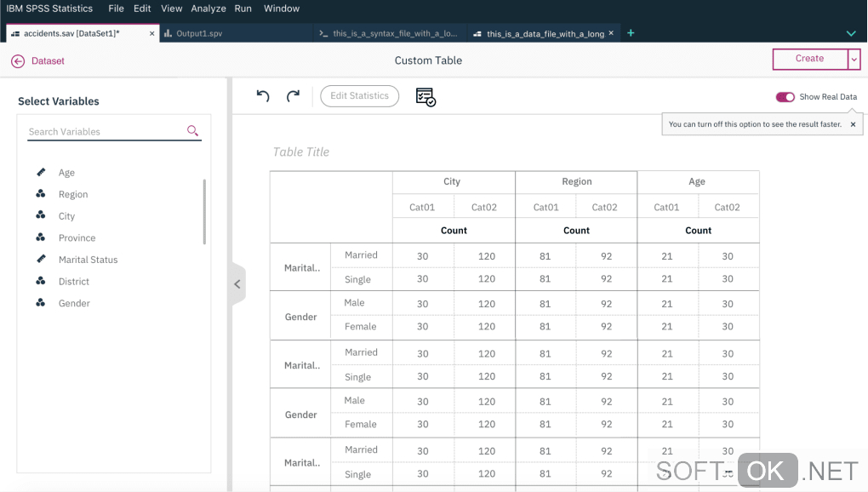The image size is (868, 492).
Task: Switch to the accidents.sav dataset tab
Action: [x=83, y=33]
